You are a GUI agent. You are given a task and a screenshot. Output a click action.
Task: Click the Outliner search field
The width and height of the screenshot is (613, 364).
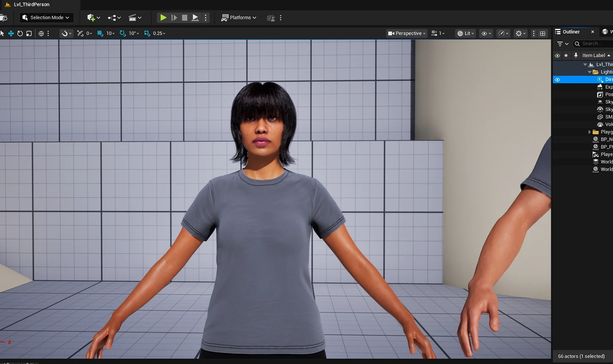[594, 44]
